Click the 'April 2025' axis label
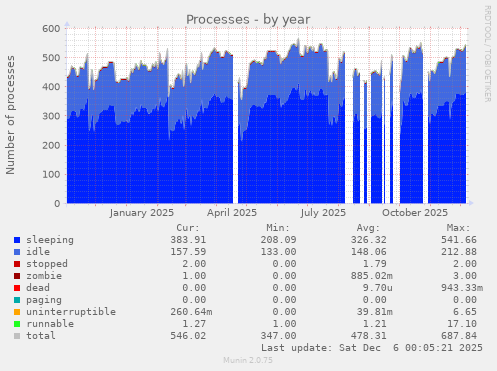The image size is (497, 371). (x=232, y=213)
